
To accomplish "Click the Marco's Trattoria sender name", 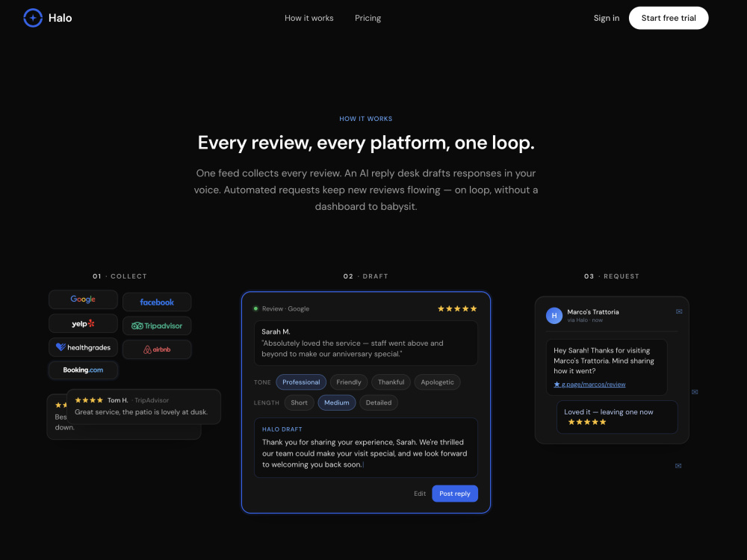I will 592,312.
